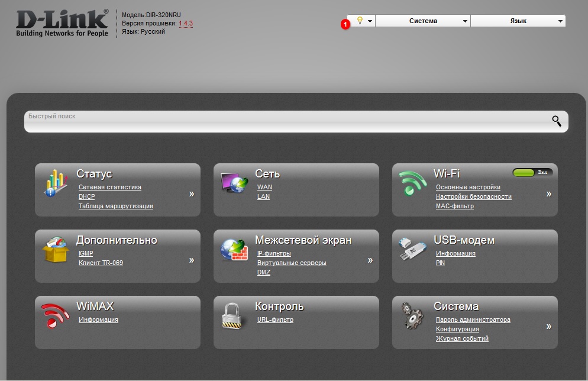Open Настройки безопасности link
The height and width of the screenshot is (381, 588).
pos(474,196)
